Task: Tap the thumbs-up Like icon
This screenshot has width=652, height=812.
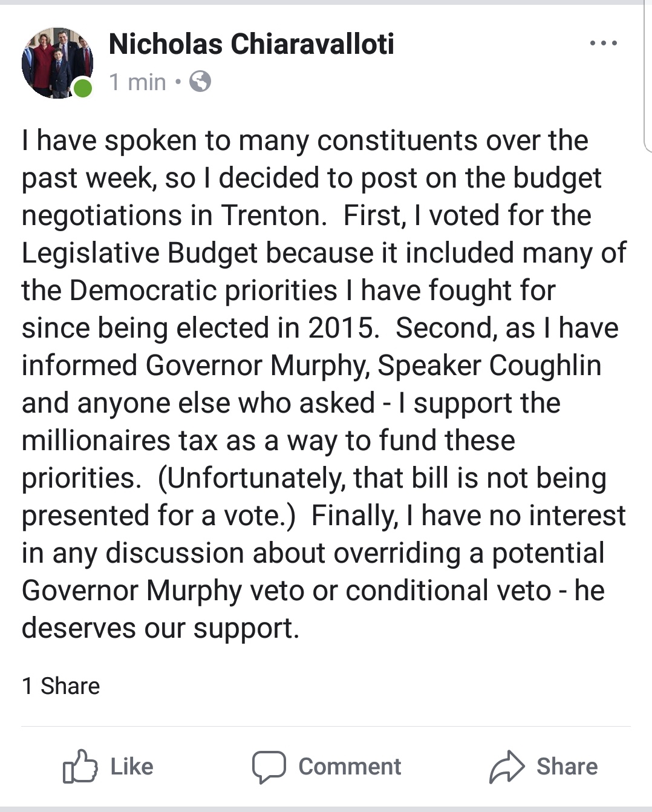Action: pyautogui.click(x=80, y=767)
